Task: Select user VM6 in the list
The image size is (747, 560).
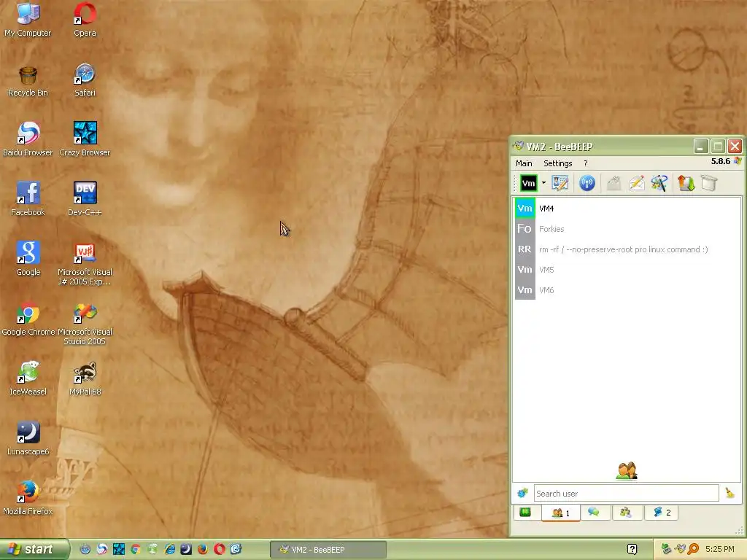Action: pyautogui.click(x=627, y=290)
